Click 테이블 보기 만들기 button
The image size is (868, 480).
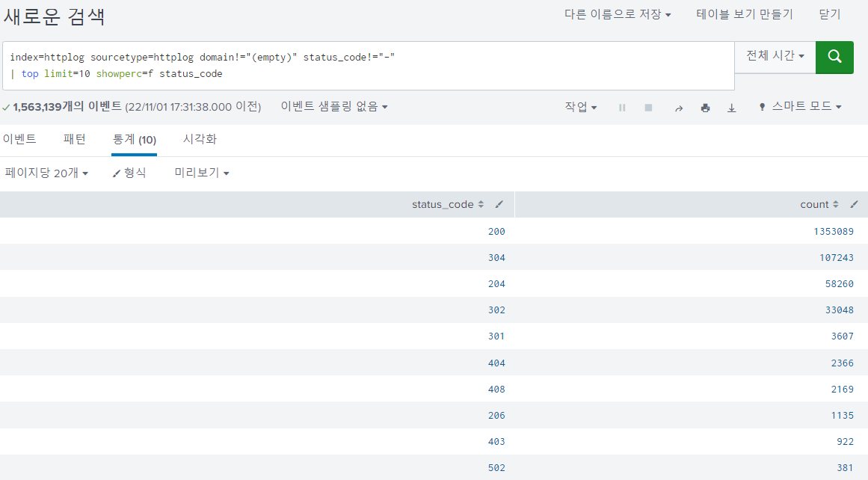[x=745, y=14]
